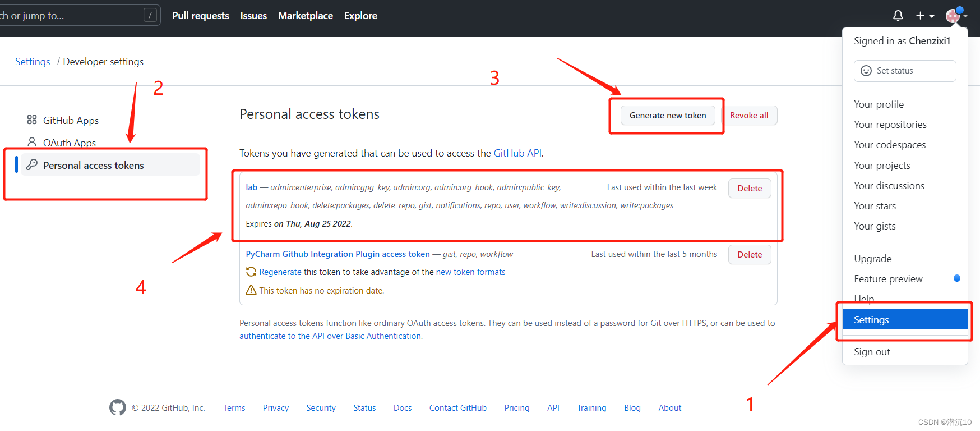Open About footer link

[x=670, y=408]
